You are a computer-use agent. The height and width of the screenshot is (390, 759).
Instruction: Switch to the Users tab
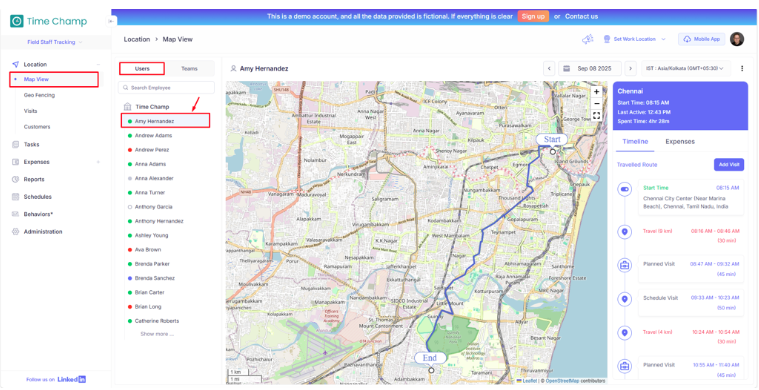click(142, 69)
